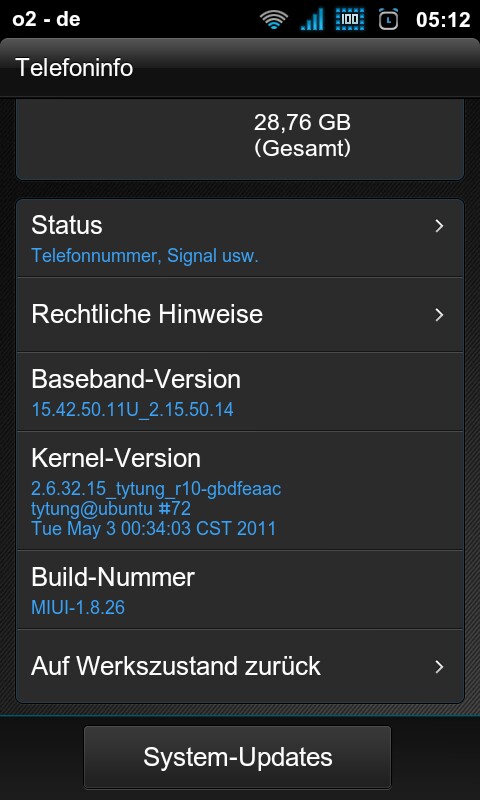Tap the Telefoninfo title bar

click(x=240, y=68)
